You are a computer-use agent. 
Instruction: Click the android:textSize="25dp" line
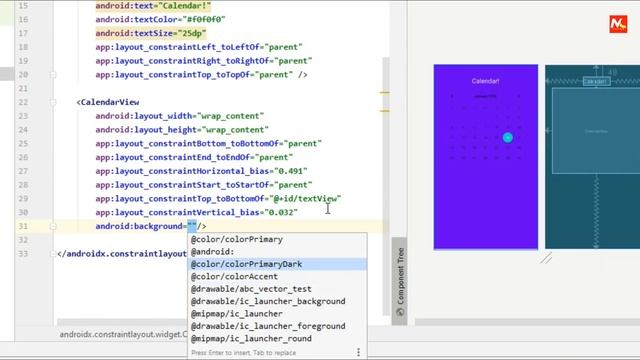[151, 33]
